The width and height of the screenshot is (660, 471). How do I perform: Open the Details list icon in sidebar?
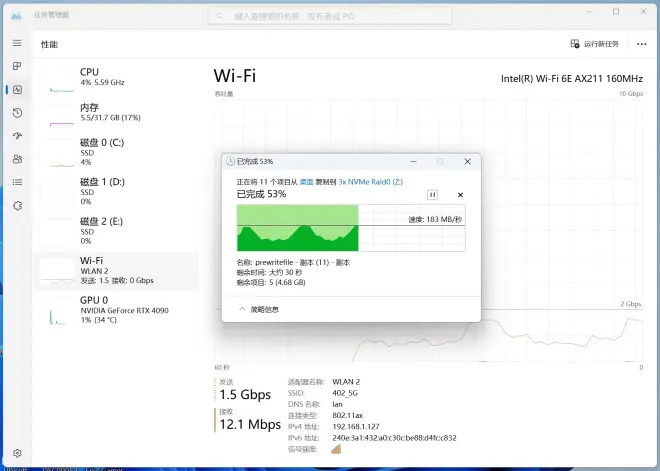point(17,182)
